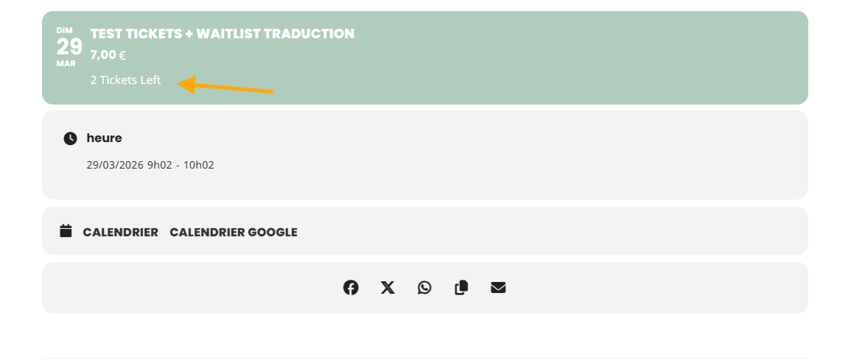Click the calendar options panel background
The width and height of the screenshot is (868, 360).
coord(425,231)
